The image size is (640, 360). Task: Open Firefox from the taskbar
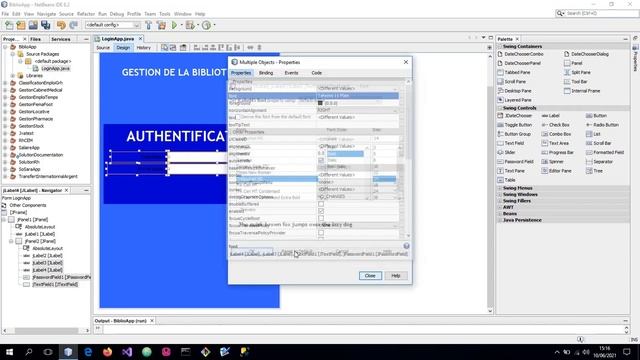(107, 352)
